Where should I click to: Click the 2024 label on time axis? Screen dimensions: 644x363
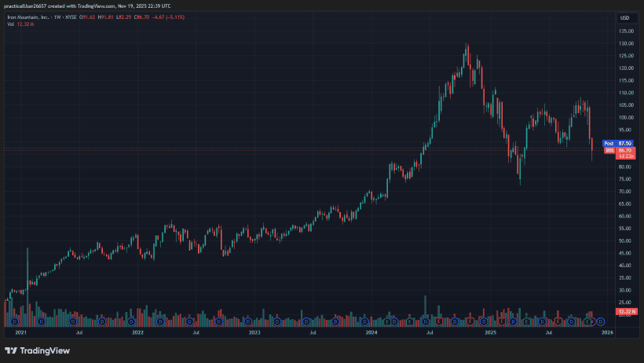[372, 333]
